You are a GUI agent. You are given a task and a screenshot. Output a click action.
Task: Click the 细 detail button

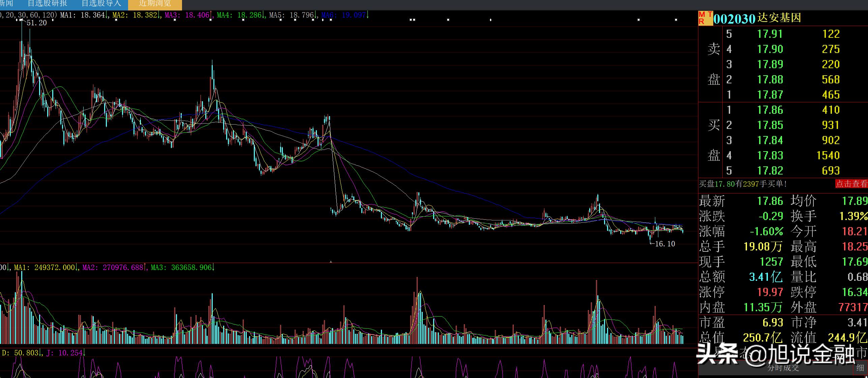860,368
